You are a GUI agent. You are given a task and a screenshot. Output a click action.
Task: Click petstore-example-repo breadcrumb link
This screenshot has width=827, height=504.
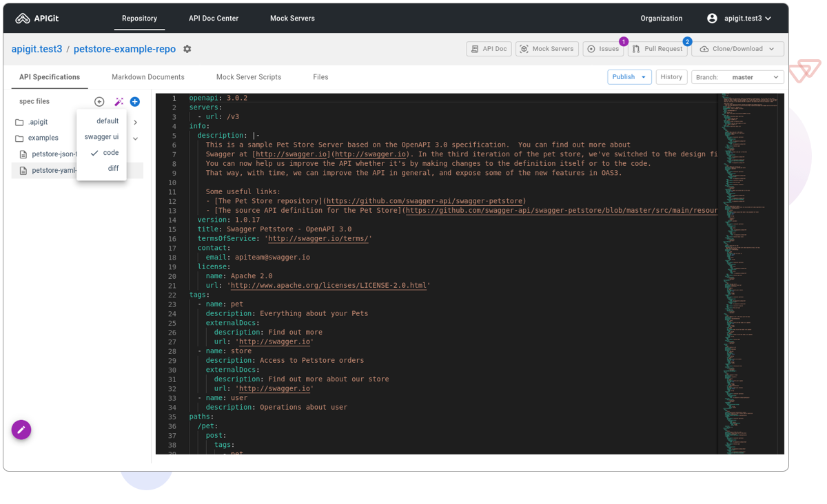125,49
